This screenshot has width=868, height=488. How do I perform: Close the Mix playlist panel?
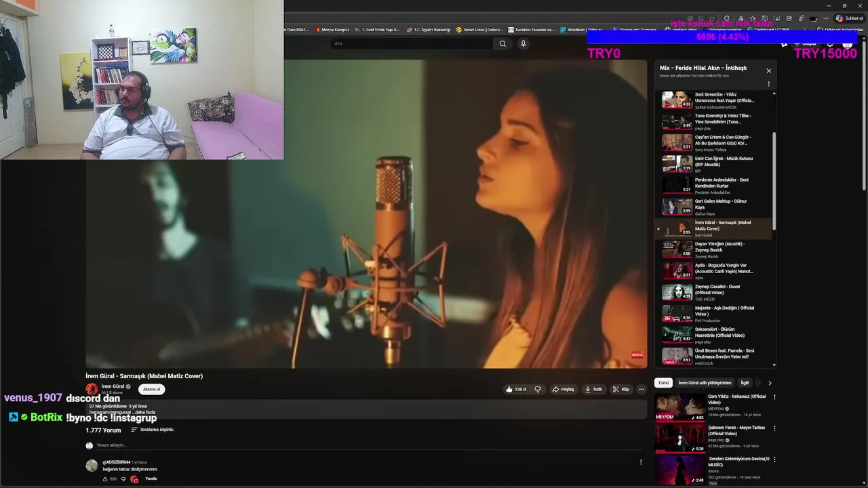click(768, 70)
